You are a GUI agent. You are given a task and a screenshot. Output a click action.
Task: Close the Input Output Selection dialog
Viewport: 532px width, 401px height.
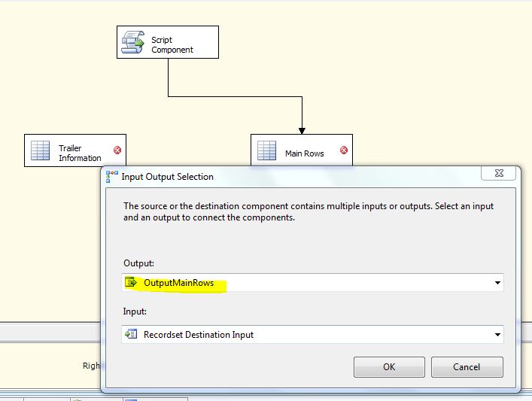pyautogui.click(x=500, y=175)
